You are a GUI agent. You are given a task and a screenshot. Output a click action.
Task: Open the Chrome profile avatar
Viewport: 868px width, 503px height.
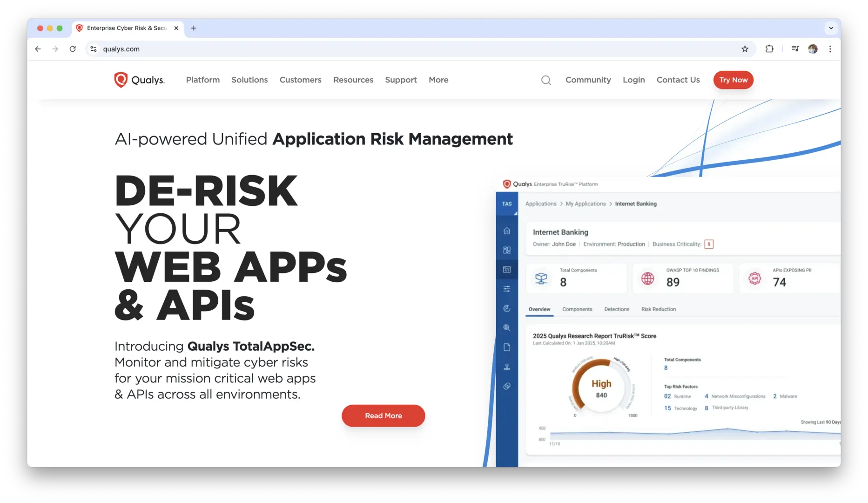[813, 49]
